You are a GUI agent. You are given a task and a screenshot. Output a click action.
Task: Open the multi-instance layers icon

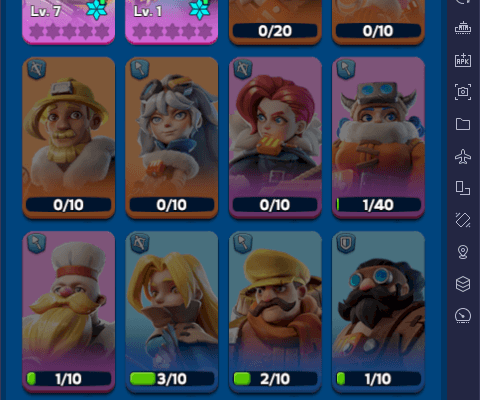[x=463, y=284]
